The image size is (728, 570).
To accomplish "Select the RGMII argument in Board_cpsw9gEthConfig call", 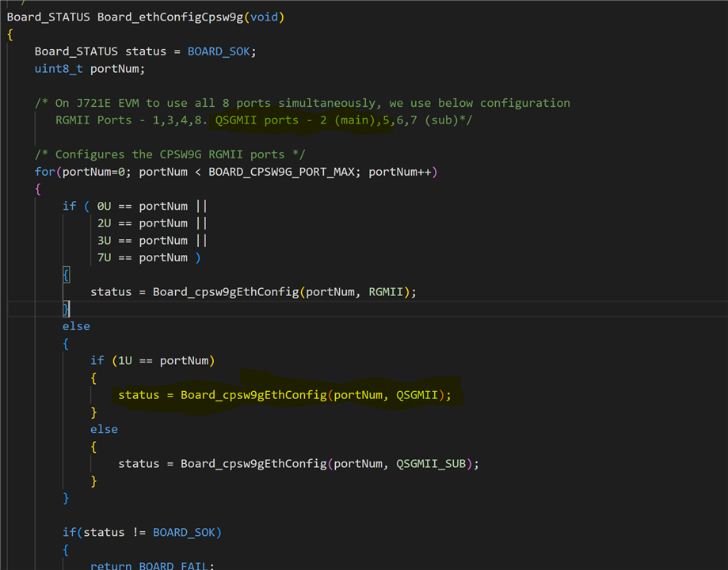I will coord(386,292).
